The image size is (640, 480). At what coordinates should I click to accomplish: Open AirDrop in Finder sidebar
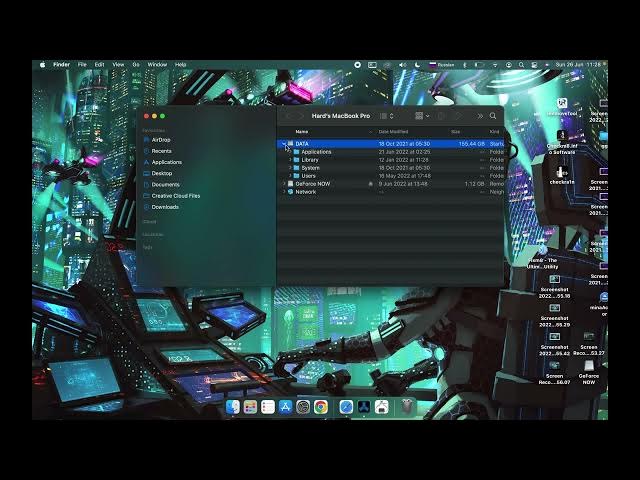(161, 140)
